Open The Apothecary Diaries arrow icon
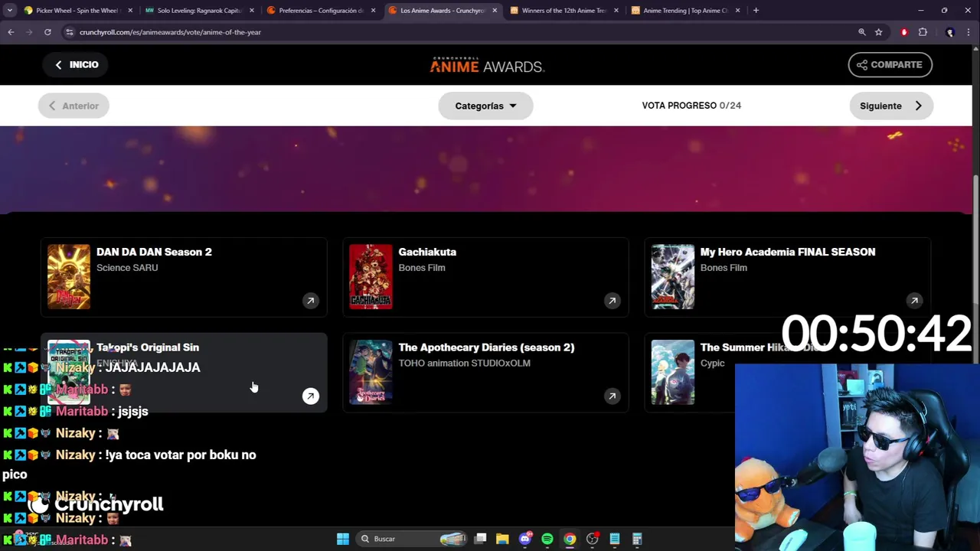This screenshot has height=551, width=980. point(612,396)
